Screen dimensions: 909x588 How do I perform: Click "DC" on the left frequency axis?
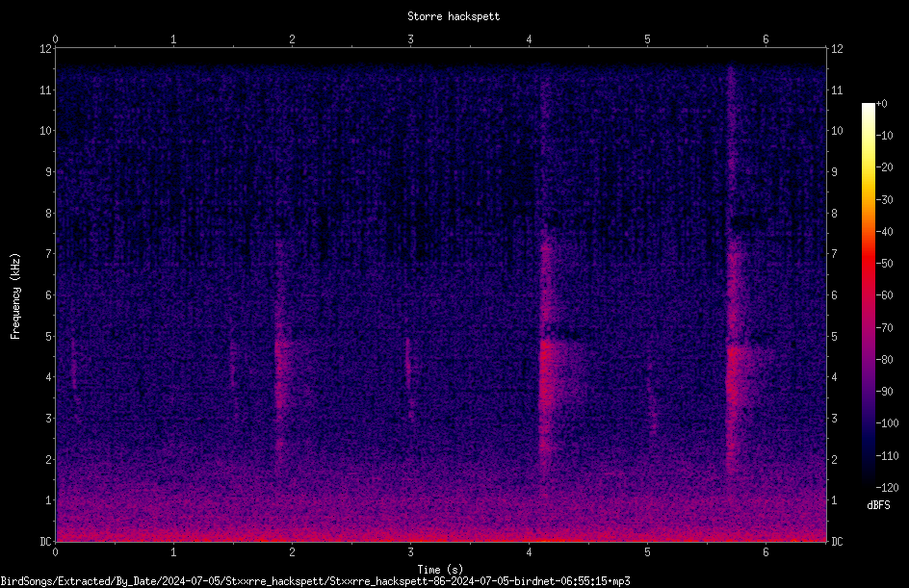[45, 542]
